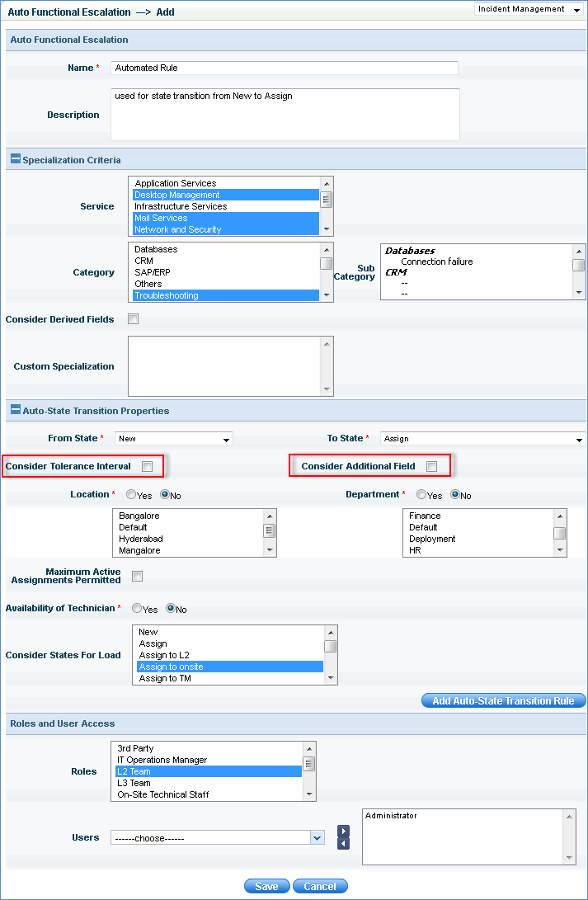Choose L3 Team in Roles list

point(134,783)
